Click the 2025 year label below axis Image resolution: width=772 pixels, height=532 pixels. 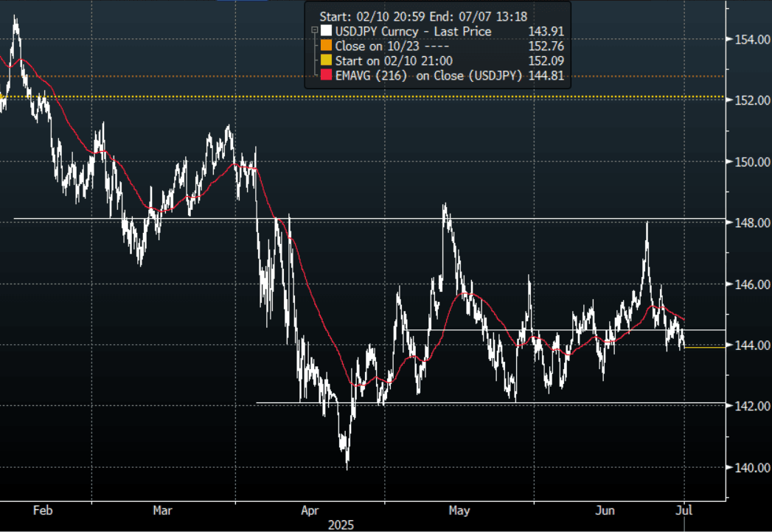[340, 525]
